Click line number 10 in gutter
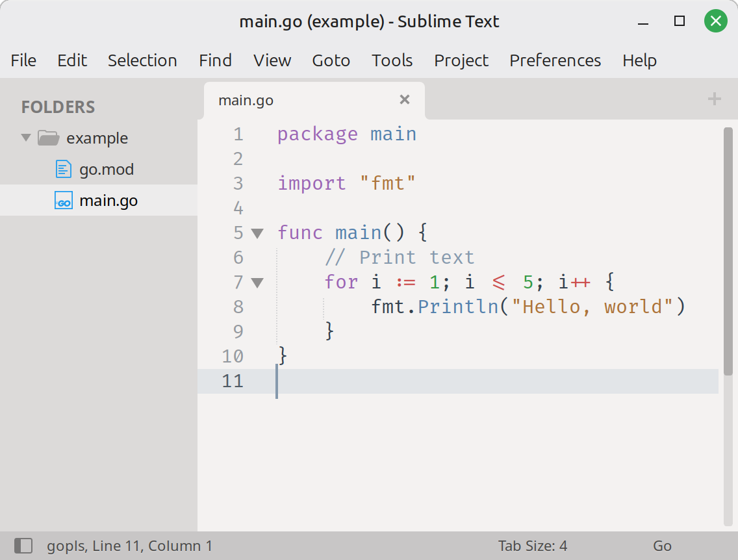 pyautogui.click(x=233, y=356)
